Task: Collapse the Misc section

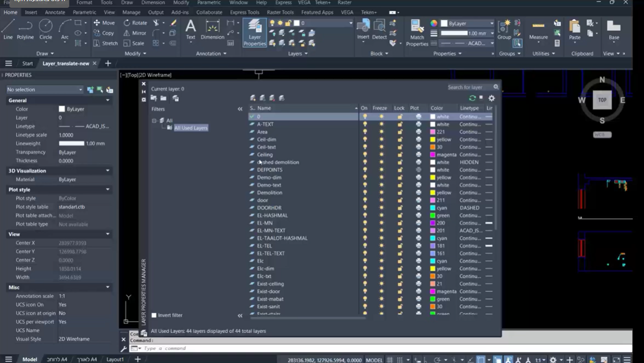Action: [x=108, y=287]
